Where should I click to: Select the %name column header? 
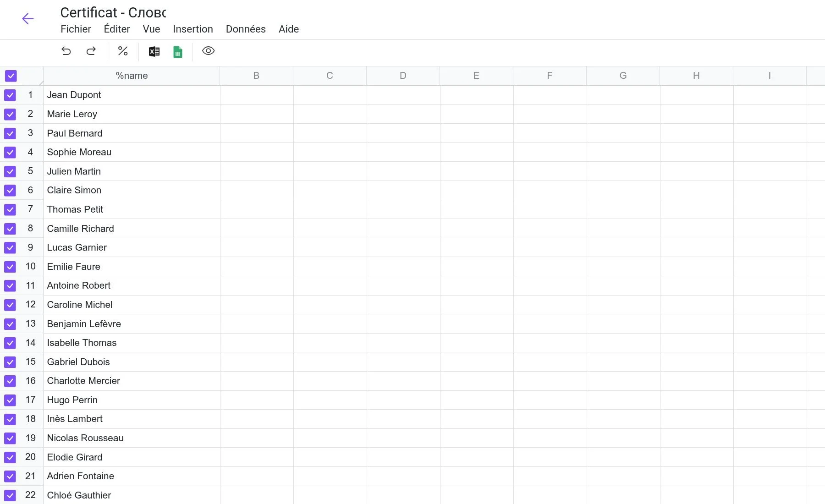click(132, 76)
